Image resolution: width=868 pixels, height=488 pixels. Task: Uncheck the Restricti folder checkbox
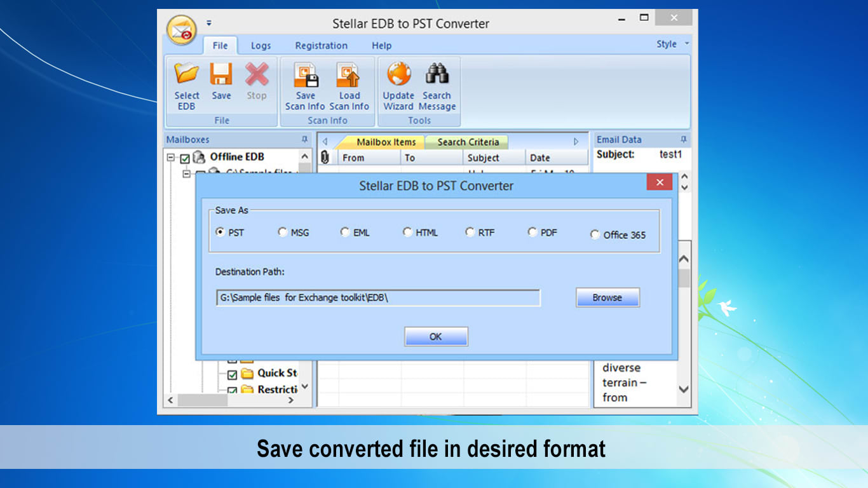[232, 391]
